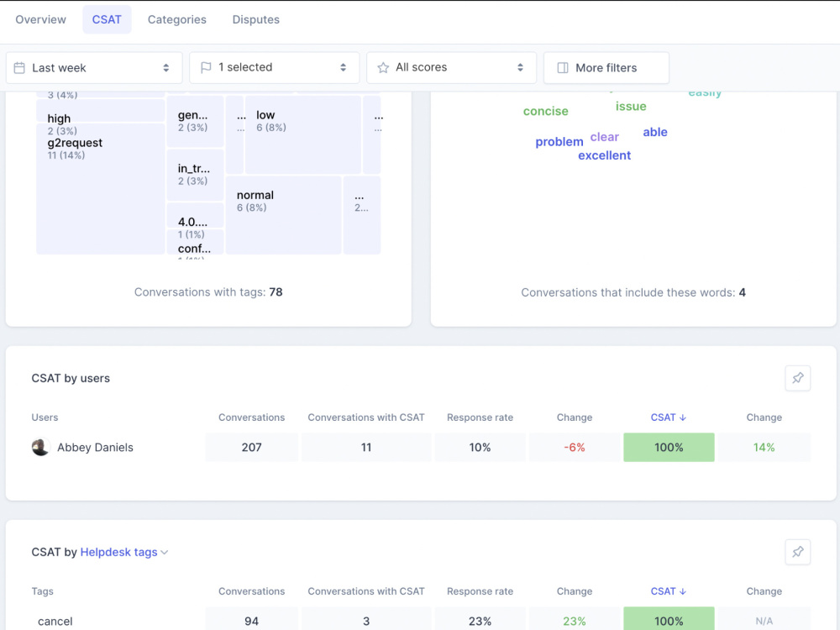Click the calendar icon in date filter
This screenshot has width=840, height=630.
pos(19,68)
